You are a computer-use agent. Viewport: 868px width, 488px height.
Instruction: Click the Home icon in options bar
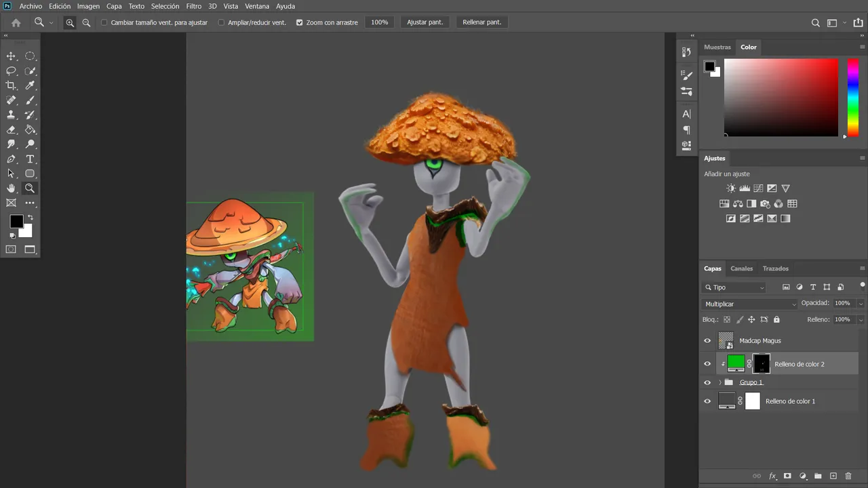16,22
